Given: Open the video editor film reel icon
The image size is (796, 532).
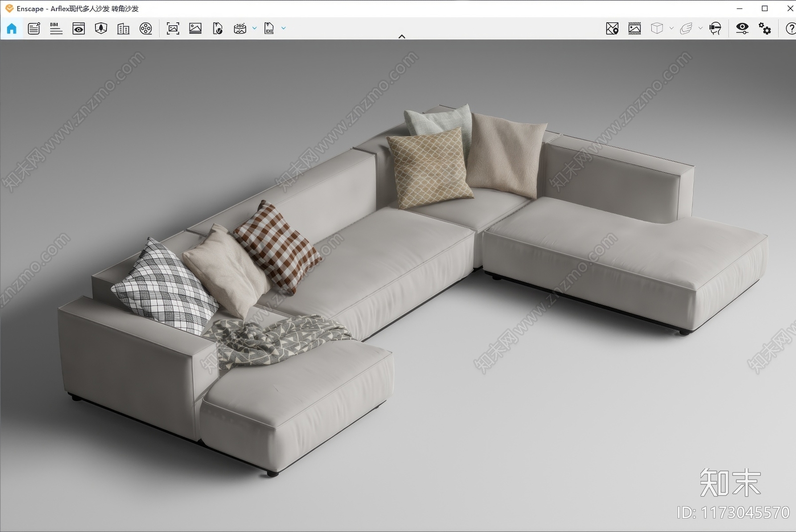Looking at the screenshot, I should [x=146, y=28].
